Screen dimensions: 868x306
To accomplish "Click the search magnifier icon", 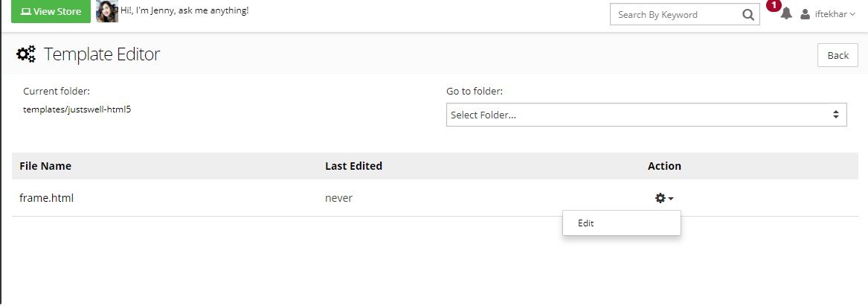I will tap(748, 15).
